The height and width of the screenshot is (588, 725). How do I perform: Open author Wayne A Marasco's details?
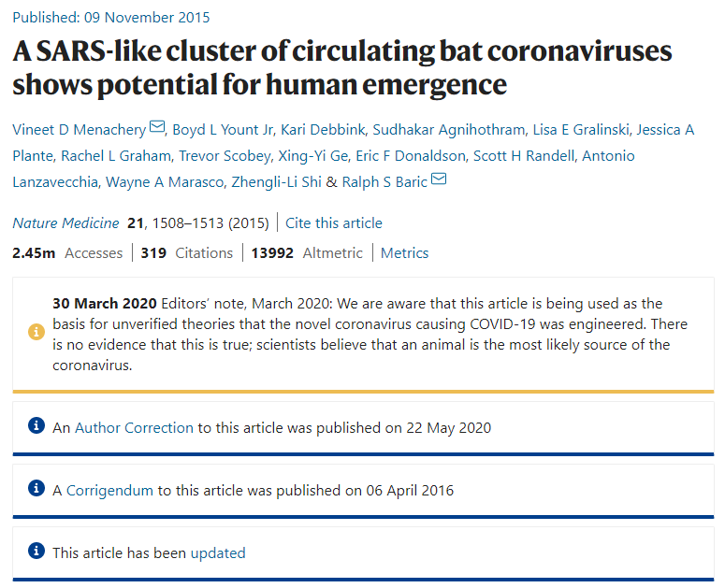click(165, 182)
